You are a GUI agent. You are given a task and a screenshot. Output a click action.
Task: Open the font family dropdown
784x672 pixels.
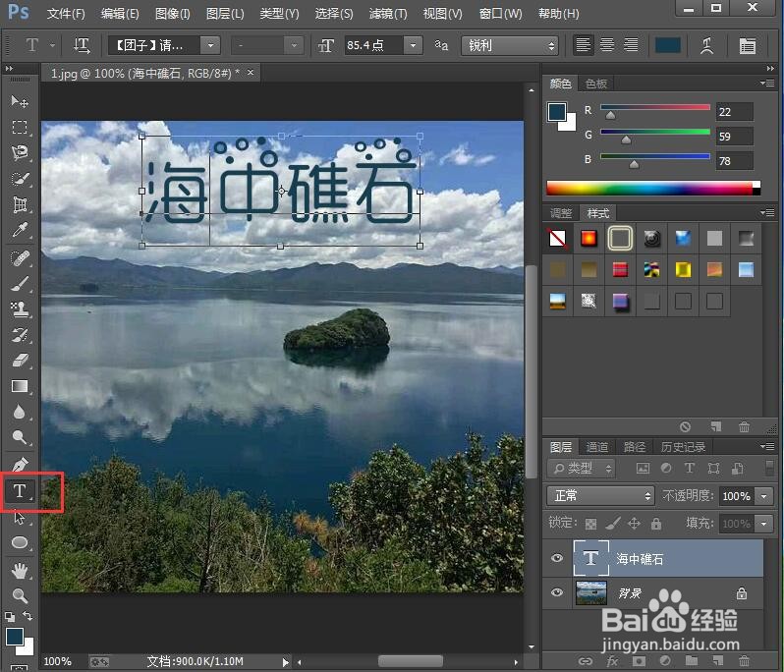[x=210, y=45]
